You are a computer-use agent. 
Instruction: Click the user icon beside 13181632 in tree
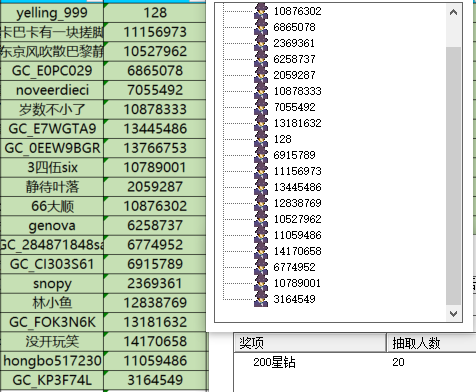(x=261, y=123)
